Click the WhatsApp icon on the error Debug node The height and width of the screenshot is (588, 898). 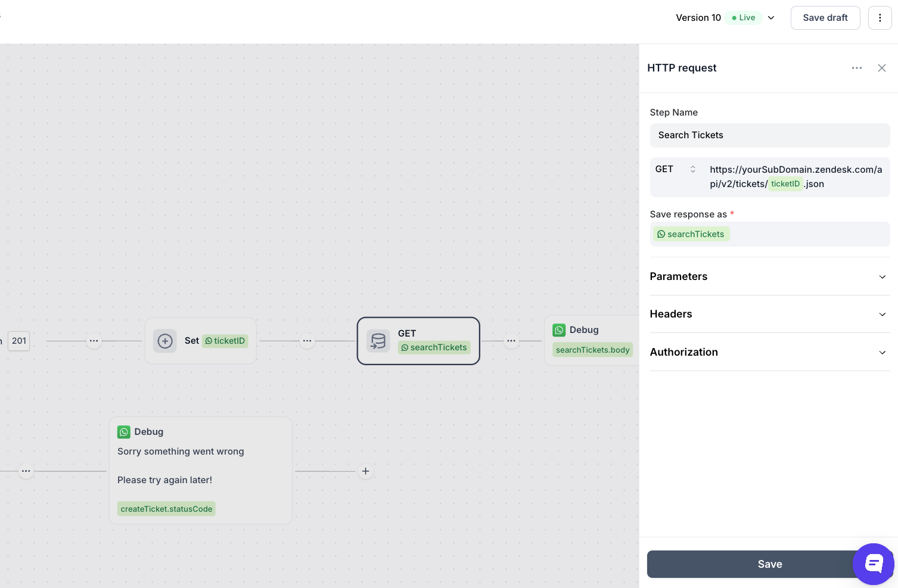[x=124, y=432]
